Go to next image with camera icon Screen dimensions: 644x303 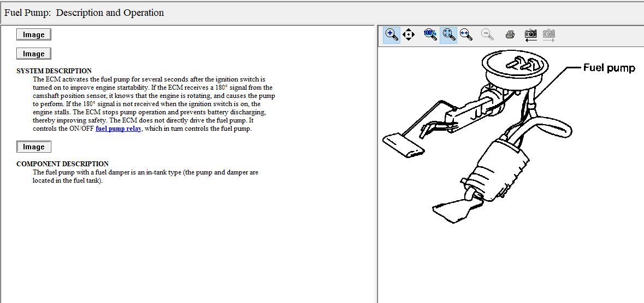pyautogui.click(x=549, y=36)
